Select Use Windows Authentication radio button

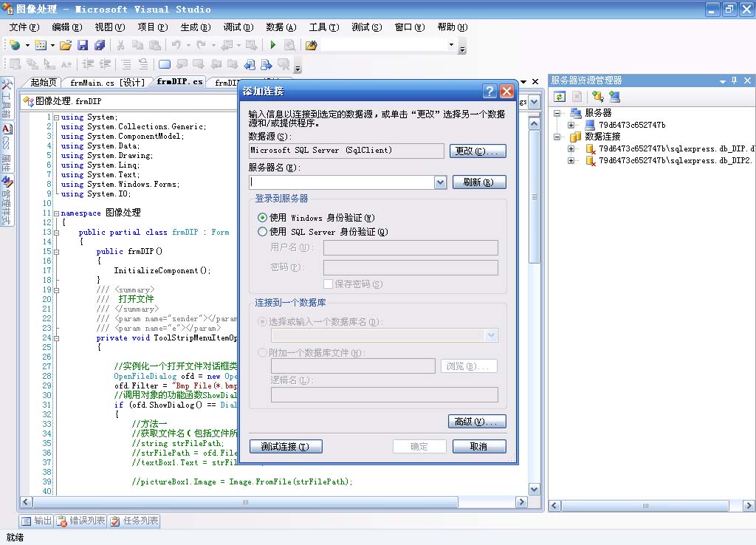[x=262, y=218]
